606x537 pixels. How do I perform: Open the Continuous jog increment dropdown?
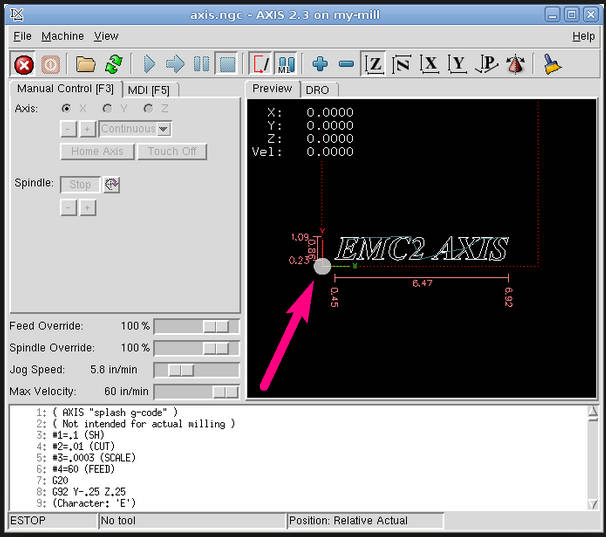[135, 129]
